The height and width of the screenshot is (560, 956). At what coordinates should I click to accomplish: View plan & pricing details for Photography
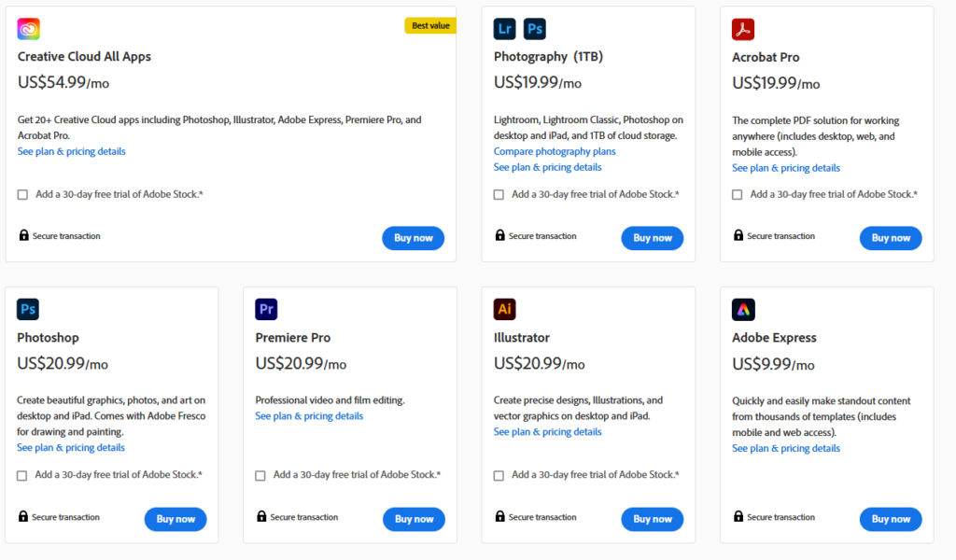tap(547, 167)
